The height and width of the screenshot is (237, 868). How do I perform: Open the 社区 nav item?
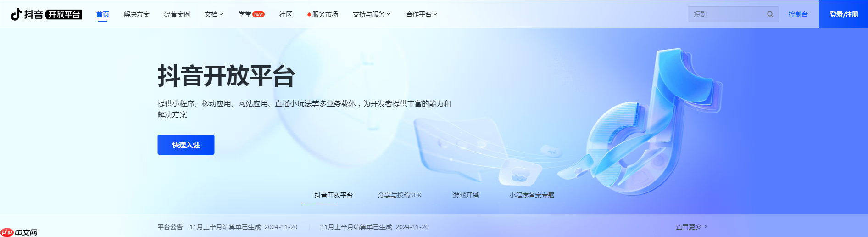(x=286, y=14)
